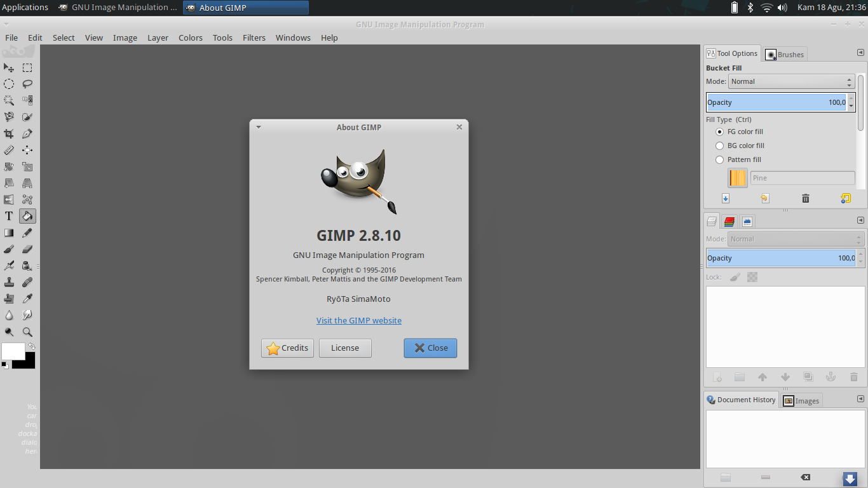Switch to the Brushes tab
Image resolution: width=868 pixels, height=488 pixels.
pos(785,54)
